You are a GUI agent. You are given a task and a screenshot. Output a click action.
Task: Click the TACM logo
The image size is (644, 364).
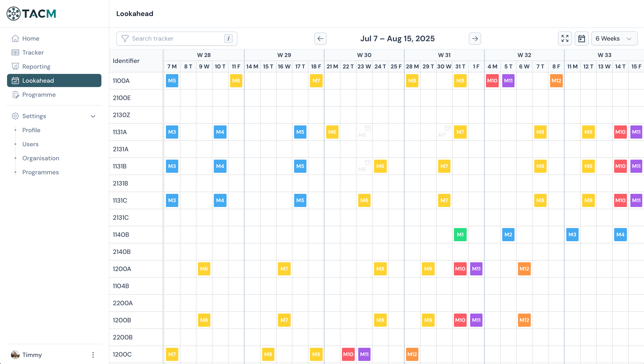coord(31,14)
